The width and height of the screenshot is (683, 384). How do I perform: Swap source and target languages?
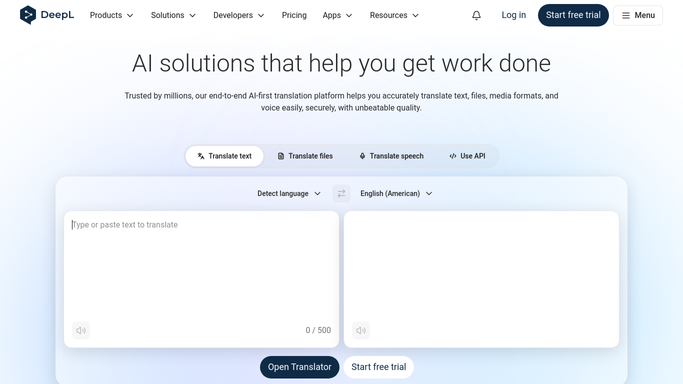pyautogui.click(x=341, y=193)
